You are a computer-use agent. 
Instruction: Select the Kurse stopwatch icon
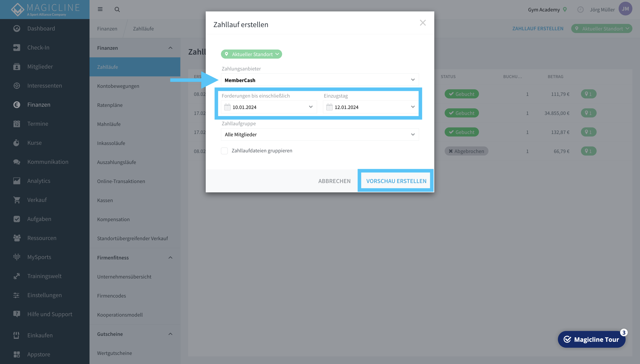pyautogui.click(x=17, y=143)
